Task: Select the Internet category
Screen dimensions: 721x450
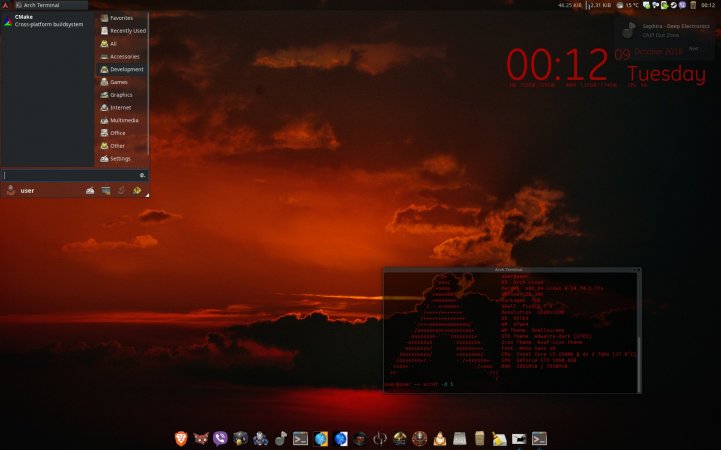Action: point(122,108)
